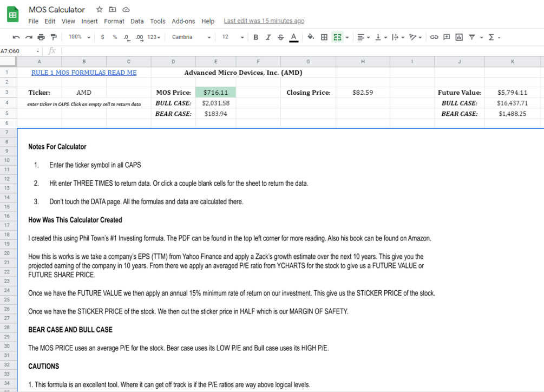Image resolution: width=544 pixels, height=392 pixels.
Task: Select column E header
Action: pos(216,61)
